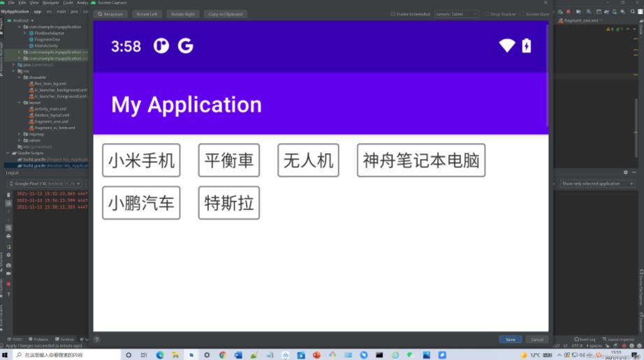Switch to the Problems tool tab
Image resolution: width=644 pixels, height=360 pixels.
[38, 340]
